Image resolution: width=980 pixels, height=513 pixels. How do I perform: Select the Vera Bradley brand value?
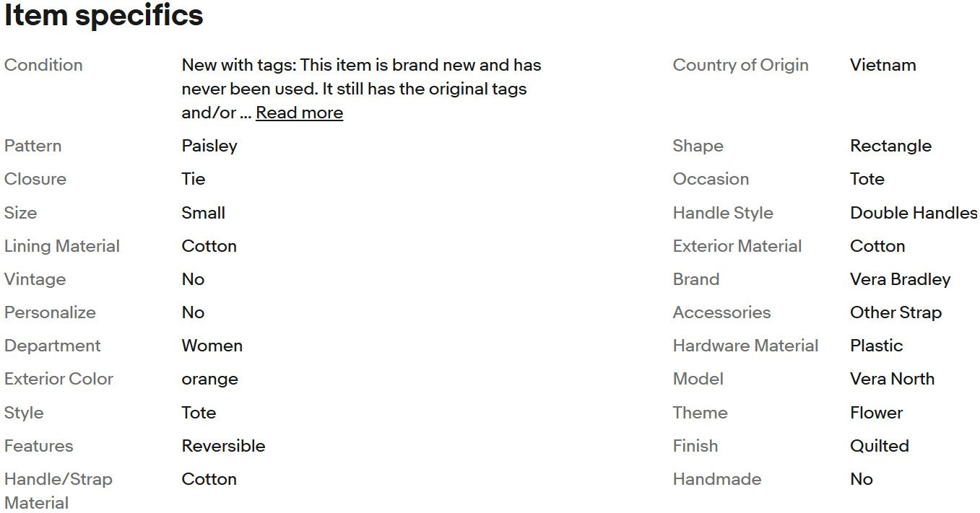click(900, 279)
